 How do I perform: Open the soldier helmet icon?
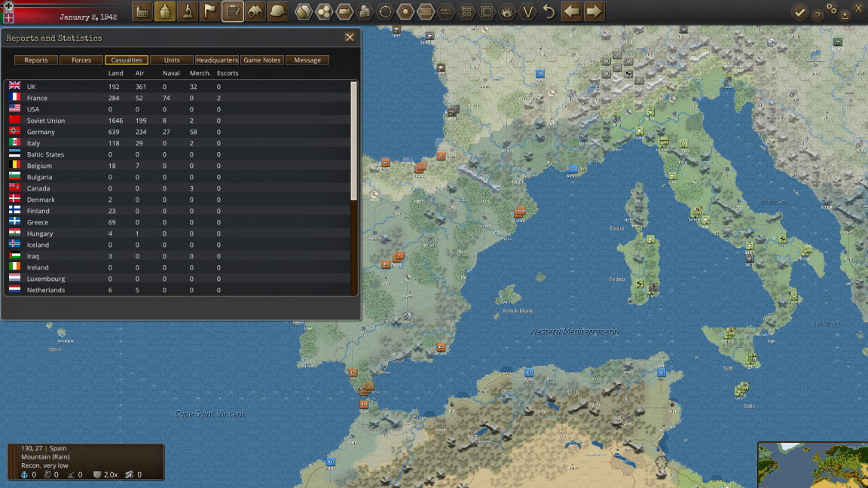click(278, 11)
